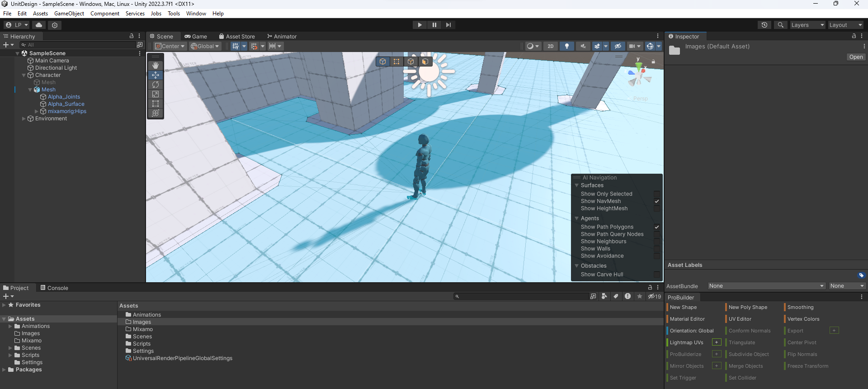Screen dimensions: 868x389
Task: Enable Show Path Query Nodes checkbox
Action: [656, 234]
